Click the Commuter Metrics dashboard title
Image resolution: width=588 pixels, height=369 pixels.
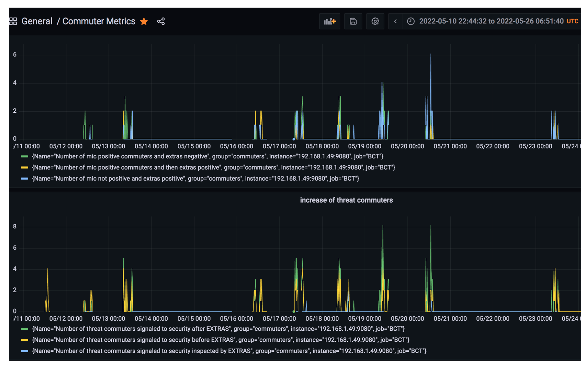(x=99, y=21)
